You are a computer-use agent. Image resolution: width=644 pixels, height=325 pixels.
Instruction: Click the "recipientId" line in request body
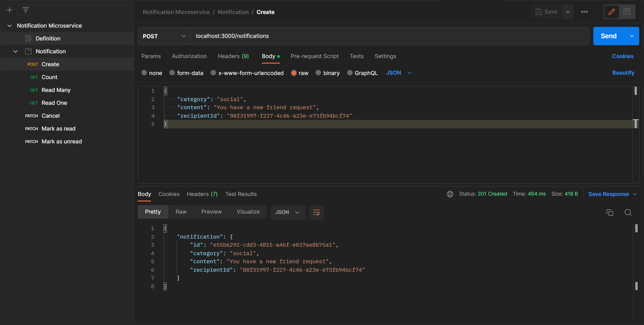click(x=265, y=116)
